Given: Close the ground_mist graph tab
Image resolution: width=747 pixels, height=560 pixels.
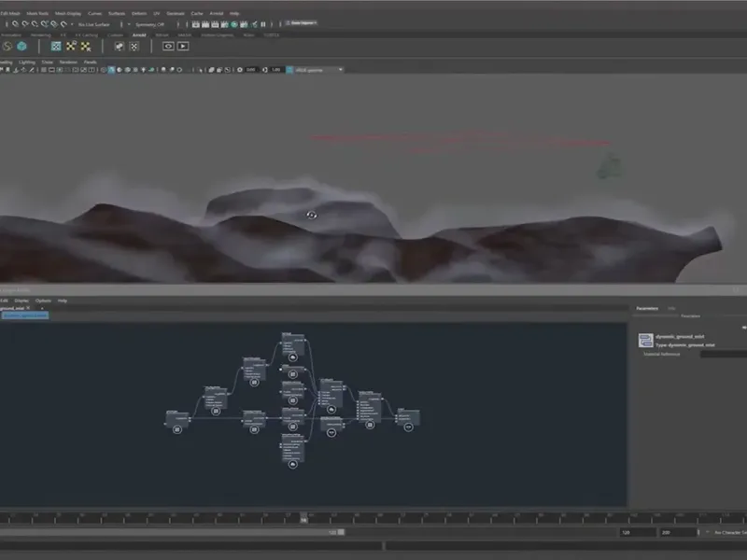Looking at the screenshot, I should [28, 308].
